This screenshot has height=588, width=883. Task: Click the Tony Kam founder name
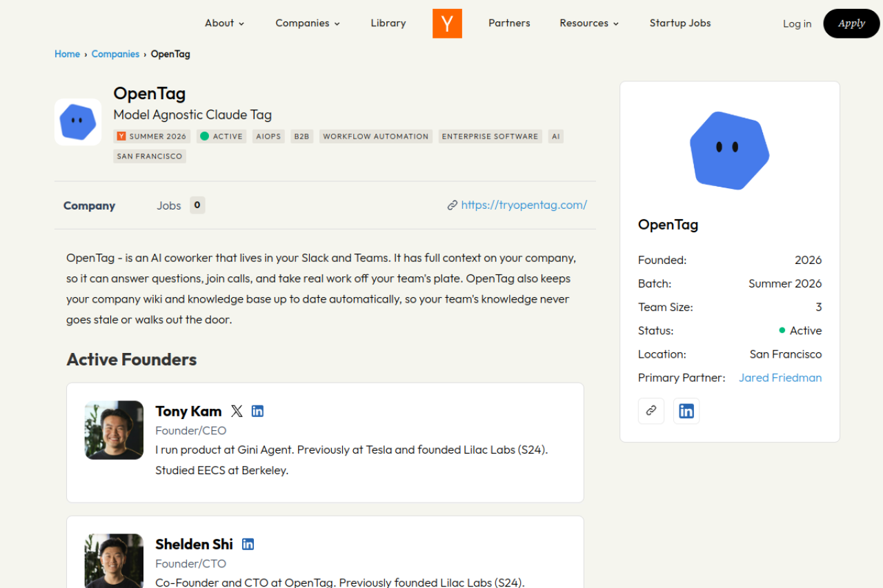coord(188,412)
